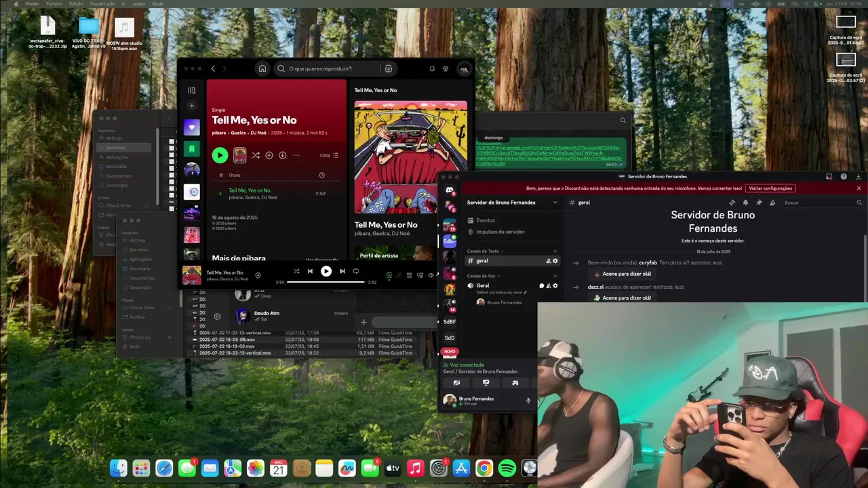Click Visitar configurações button
This screenshot has height=488, width=868.
[x=770, y=188]
